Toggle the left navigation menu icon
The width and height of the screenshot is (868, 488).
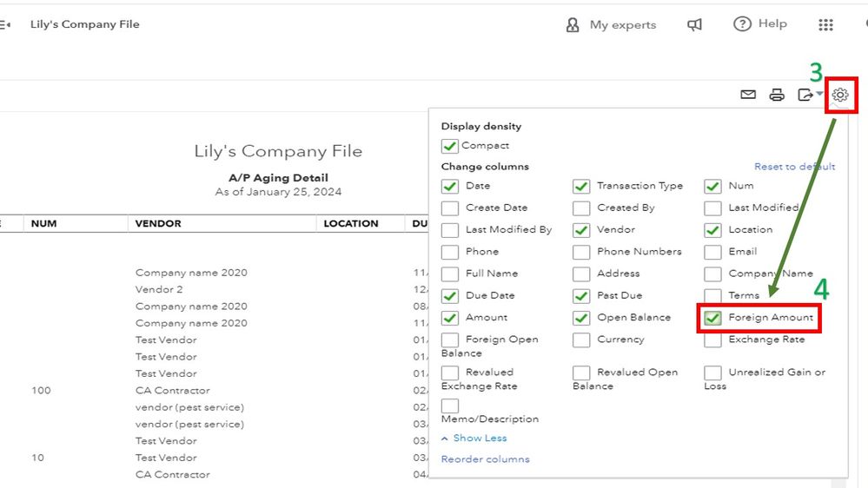coord(5,24)
